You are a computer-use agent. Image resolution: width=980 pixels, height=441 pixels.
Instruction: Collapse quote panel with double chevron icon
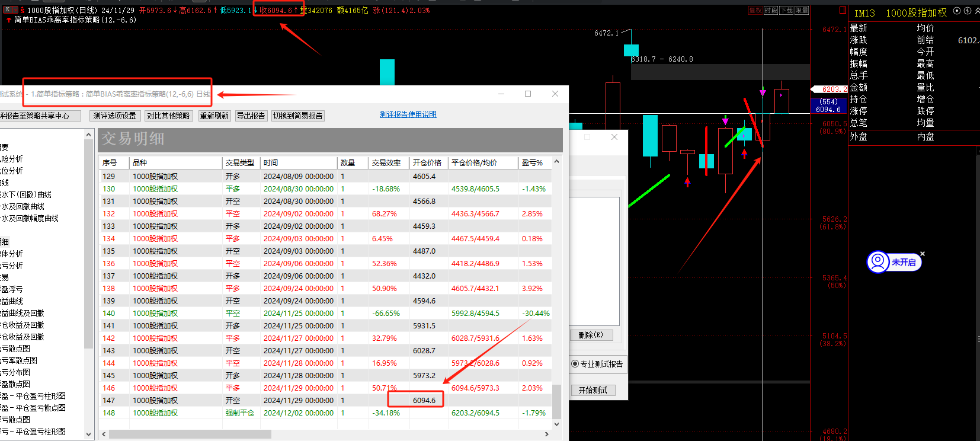pos(977,11)
